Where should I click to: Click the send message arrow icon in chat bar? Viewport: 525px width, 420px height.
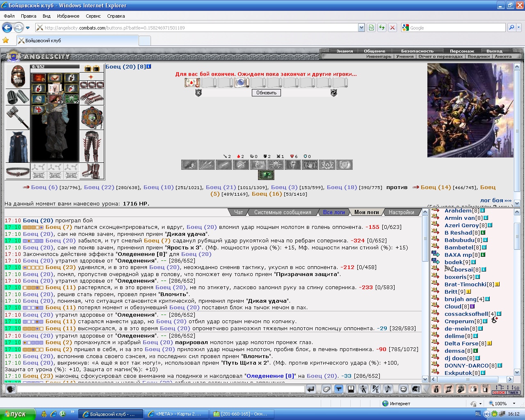(x=311, y=389)
